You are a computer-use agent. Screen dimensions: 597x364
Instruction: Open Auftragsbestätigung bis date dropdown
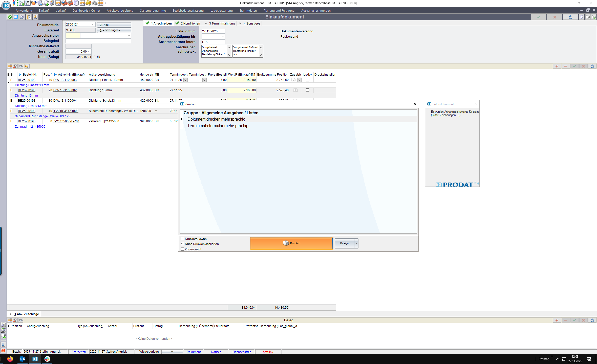(223, 37)
